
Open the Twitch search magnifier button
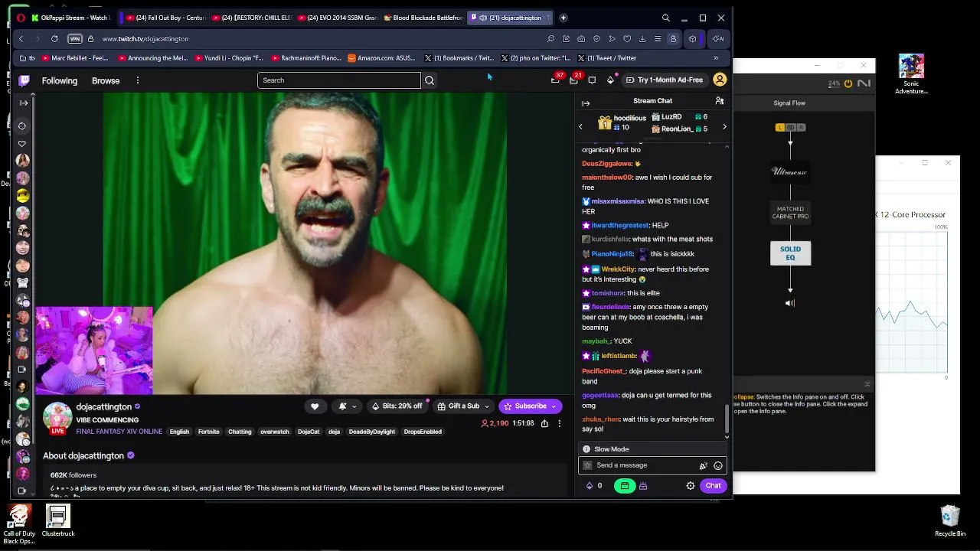(x=430, y=80)
